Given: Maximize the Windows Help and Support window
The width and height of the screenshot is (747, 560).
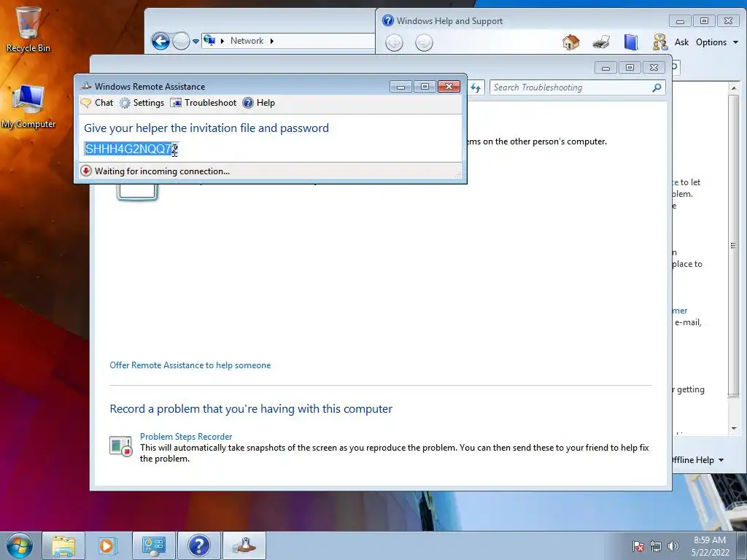Looking at the screenshot, I should 704,21.
